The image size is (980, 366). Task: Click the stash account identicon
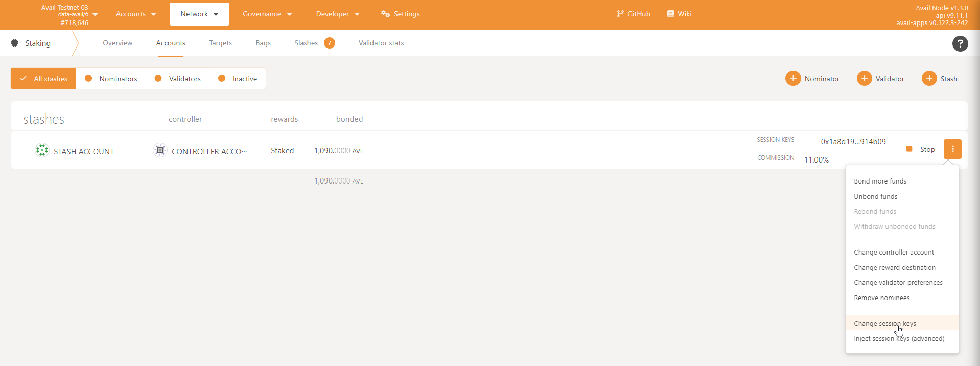point(42,151)
